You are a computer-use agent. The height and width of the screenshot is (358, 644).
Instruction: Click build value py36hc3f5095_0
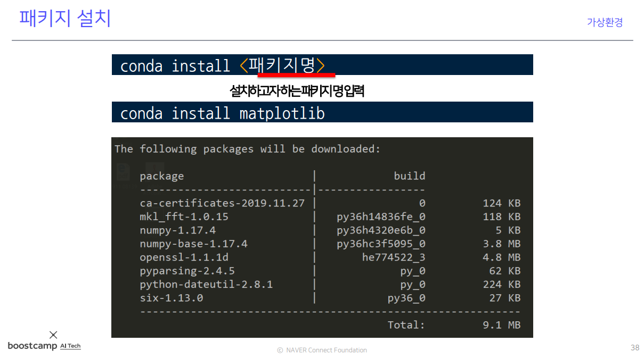point(381,244)
